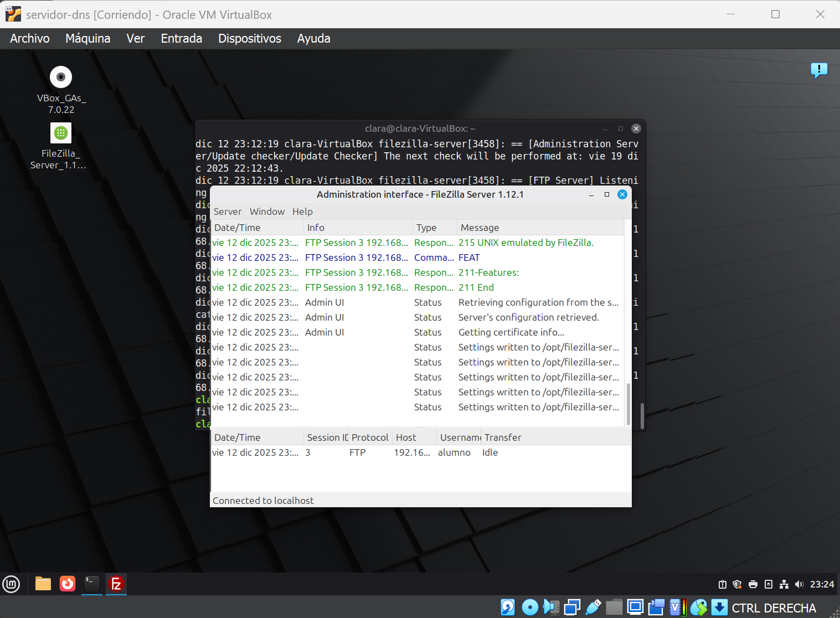
Task: Click the printer tray icon
Action: 753,584
